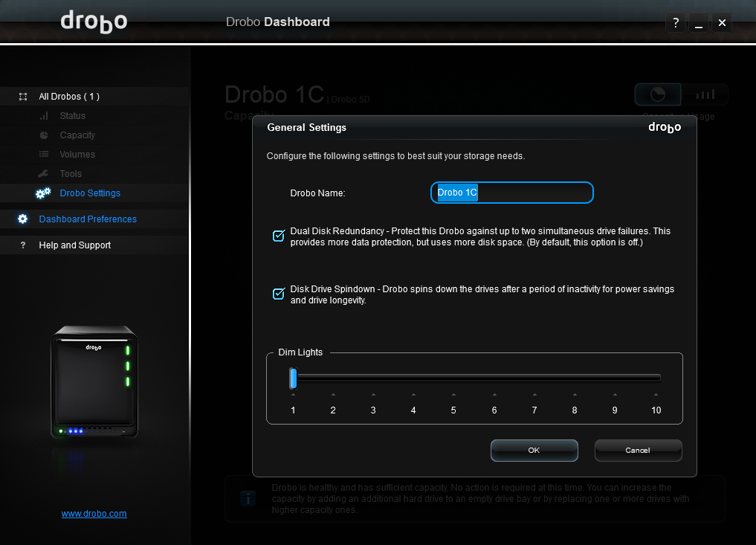Click the Dim Lights tick labeled 9
Screen dimensions: 756x545
(x=615, y=410)
